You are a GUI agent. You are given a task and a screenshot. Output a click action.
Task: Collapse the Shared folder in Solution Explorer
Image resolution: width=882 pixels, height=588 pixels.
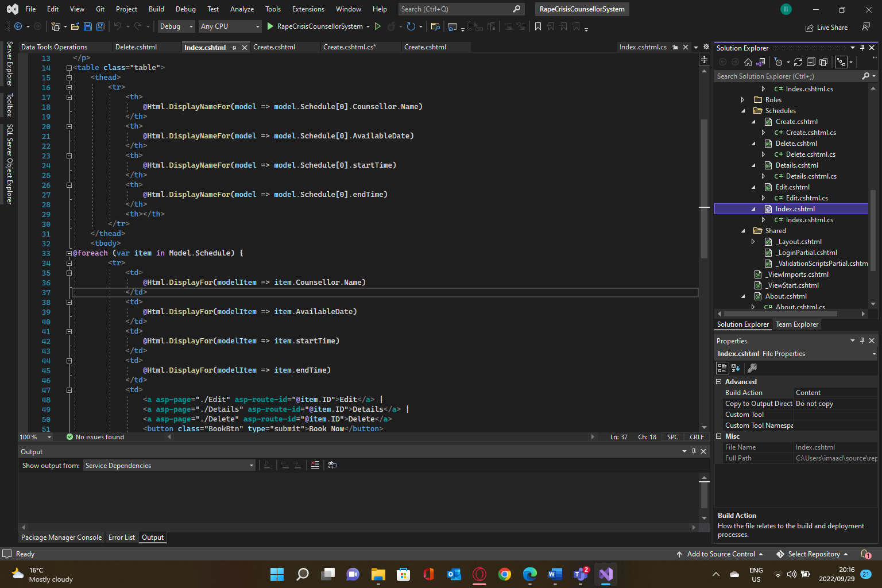coord(743,231)
